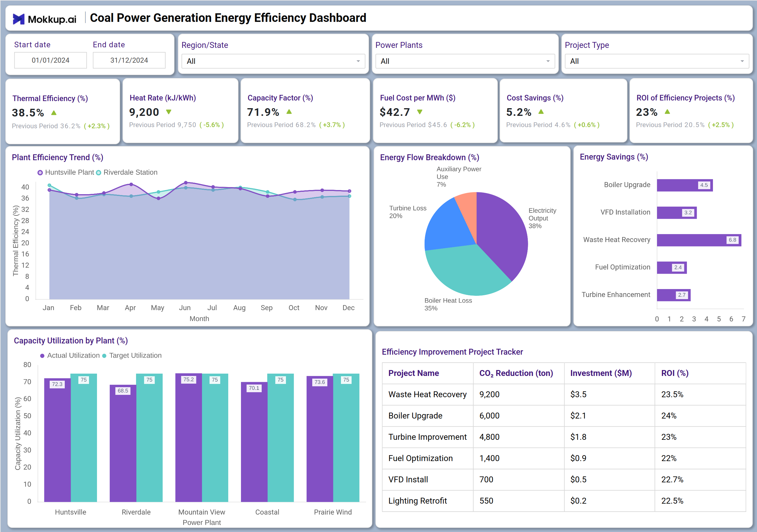The image size is (757, 532).
Task: Click Riverdale actual utilization bar 68.5
Action: 123,443
